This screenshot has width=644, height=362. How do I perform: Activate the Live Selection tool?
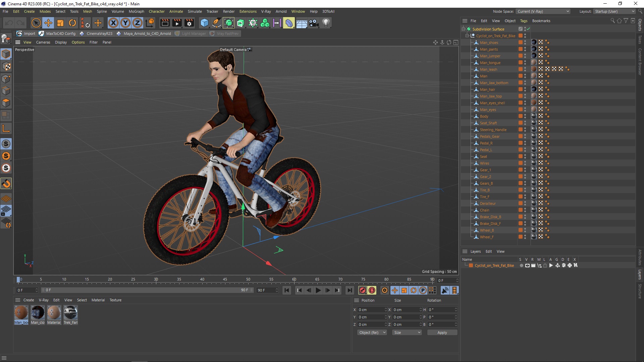coord(36,23)
